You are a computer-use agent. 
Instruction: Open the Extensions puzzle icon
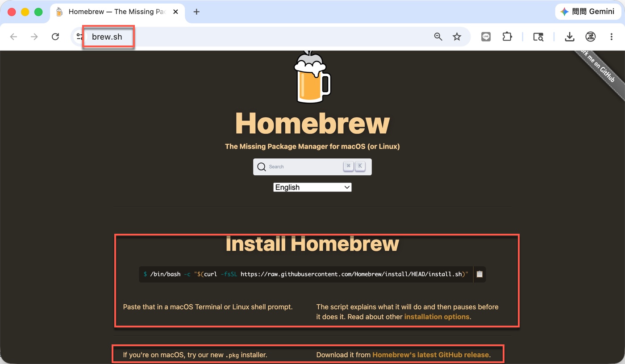point(507,37)
